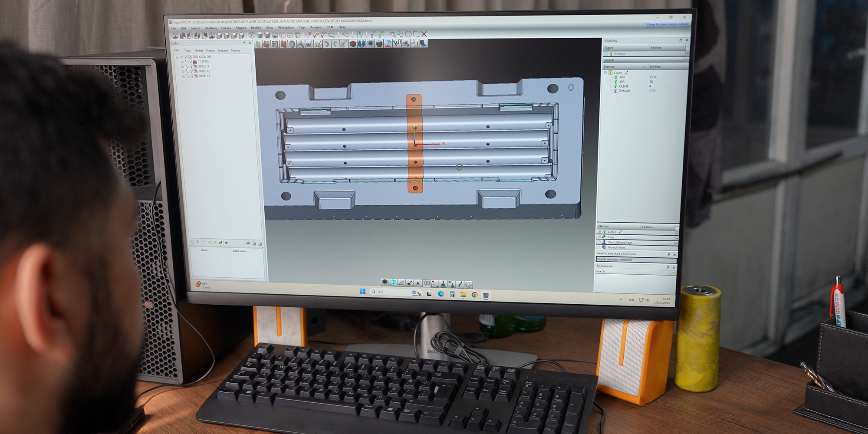Click the circle sketch icon in top toolbar
The width and height of the screenshot is (868, 434).
click(408, 34)
